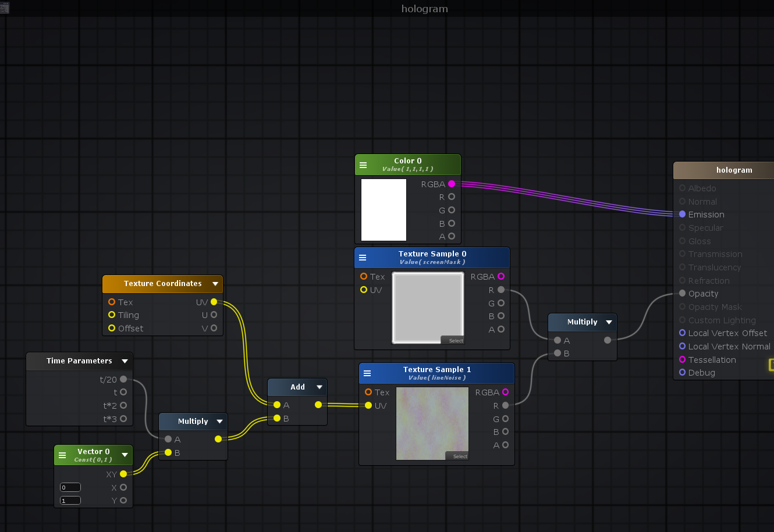Click the white color swatch in Color 0
Image resolution: width=774 pixels, height=532 pixels.
tap(384, 209)
